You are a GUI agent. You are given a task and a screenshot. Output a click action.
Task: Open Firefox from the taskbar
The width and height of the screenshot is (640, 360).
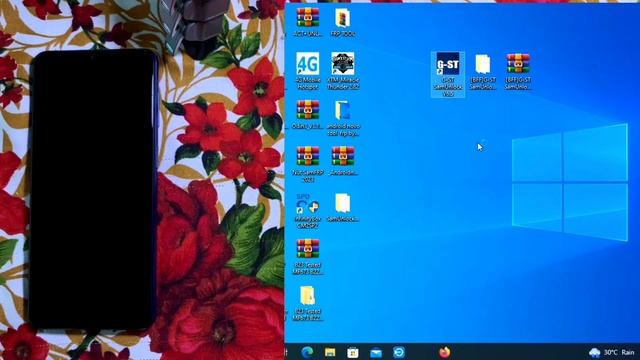pyautogui.click(x=444, y=352)
